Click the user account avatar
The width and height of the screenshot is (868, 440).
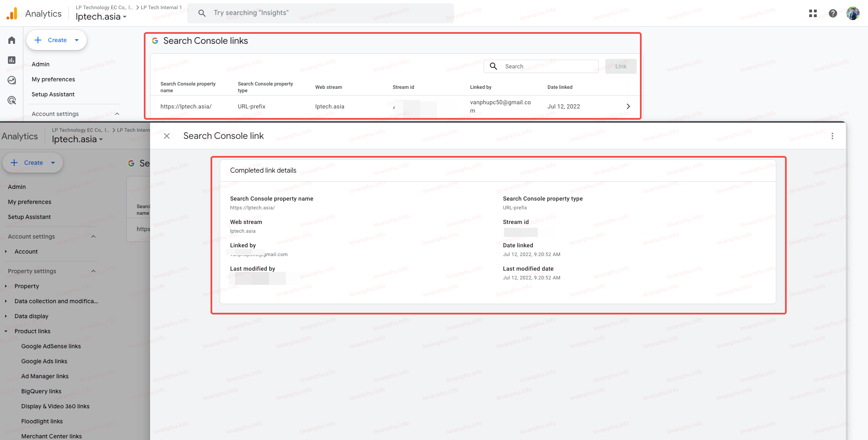(853, 13)
